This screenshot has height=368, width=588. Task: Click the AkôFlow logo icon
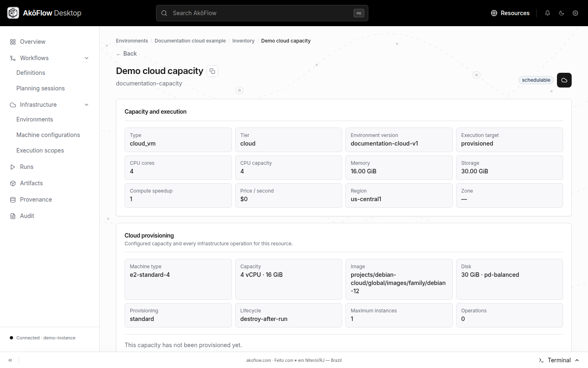point(13,13)
